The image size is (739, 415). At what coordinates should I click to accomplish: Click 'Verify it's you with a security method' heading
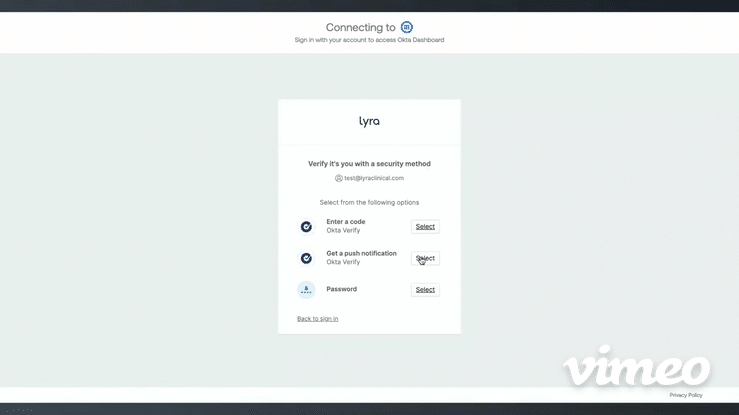pos(369,164)
